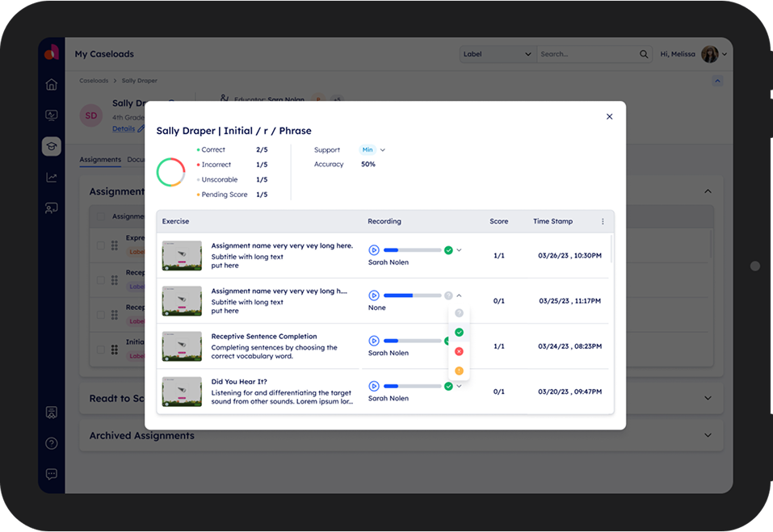Open the Label dropdown in header
This screenshot has width=773, height=532.
coord(497,54)
